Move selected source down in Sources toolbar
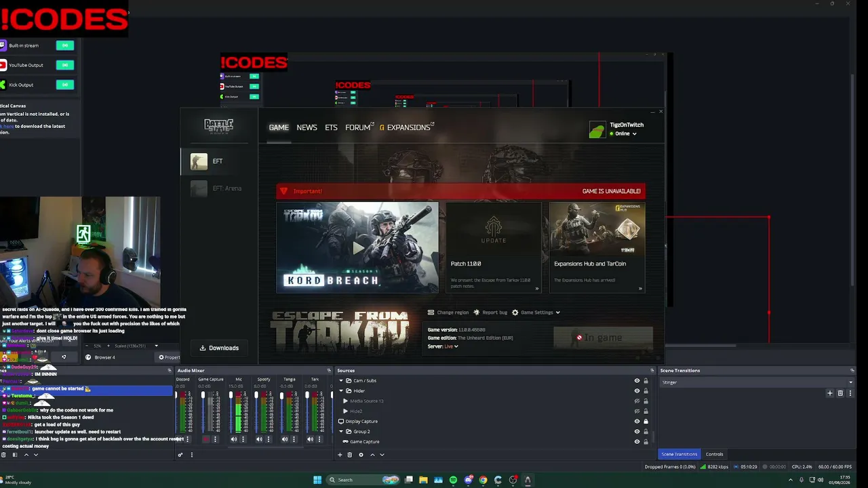Screen dimensions: 868x488 point(382,455)
